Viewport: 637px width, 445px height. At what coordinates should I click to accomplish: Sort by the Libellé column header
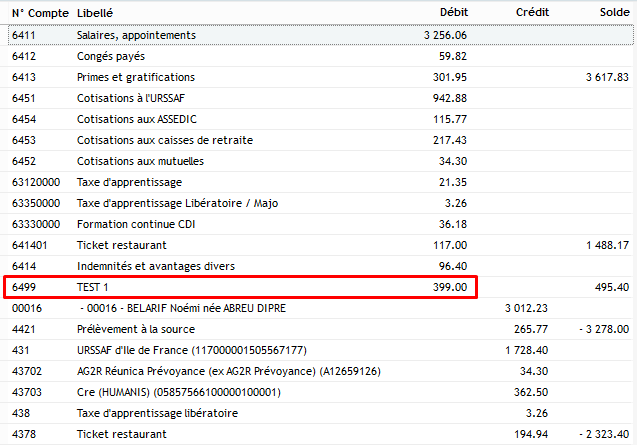(x=95, y=14)
